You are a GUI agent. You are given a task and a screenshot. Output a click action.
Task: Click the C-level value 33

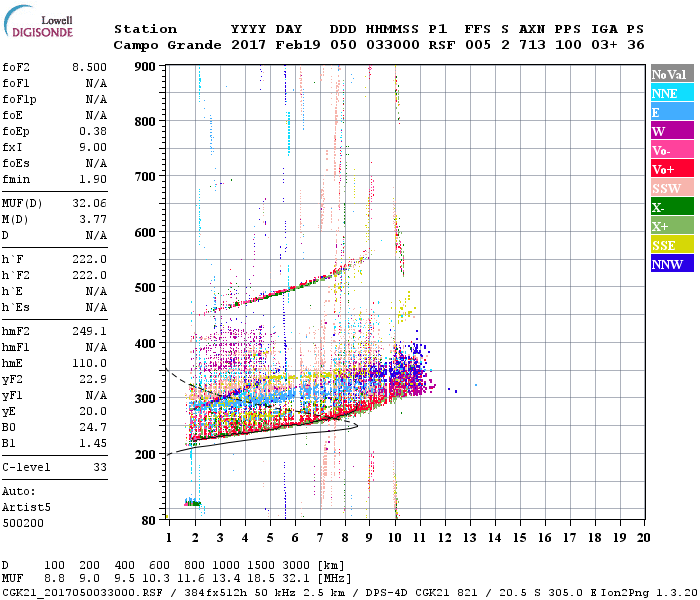100,467
